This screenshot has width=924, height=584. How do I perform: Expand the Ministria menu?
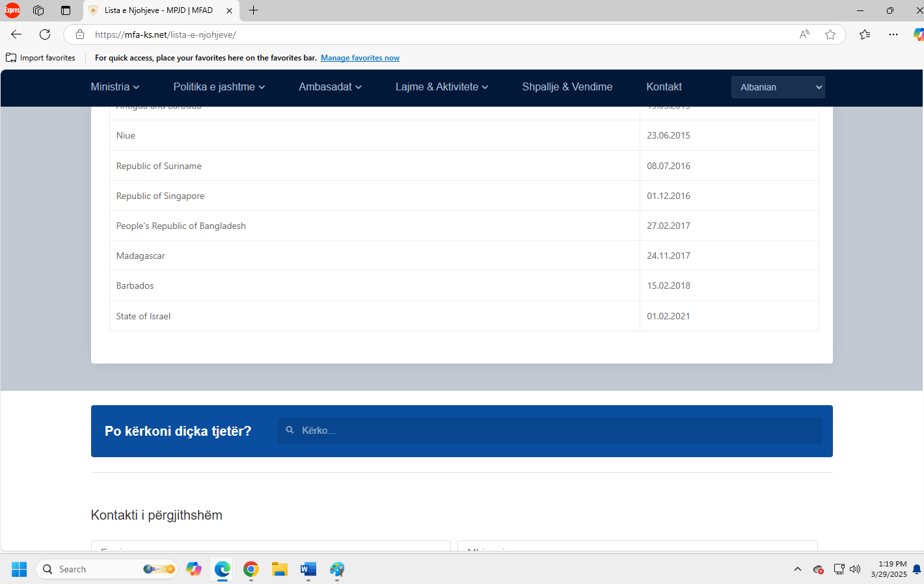coord(115,87)
